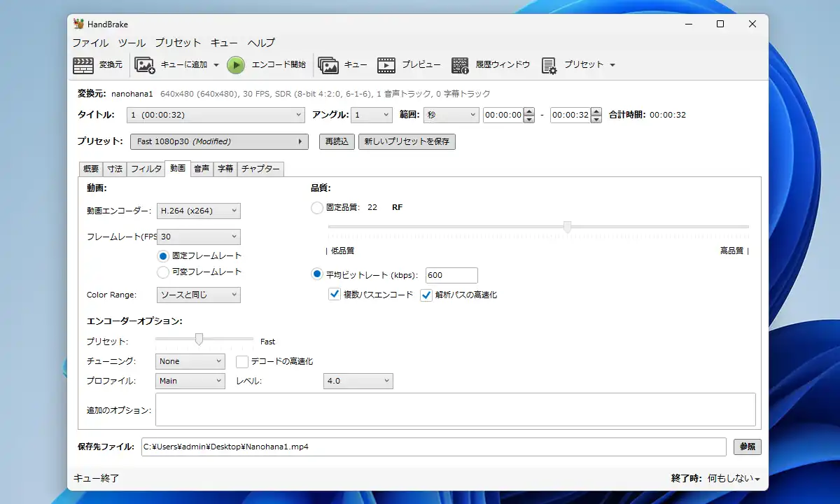Switch to the 音声 tab

pyautogui.click(x=202, y=169)
